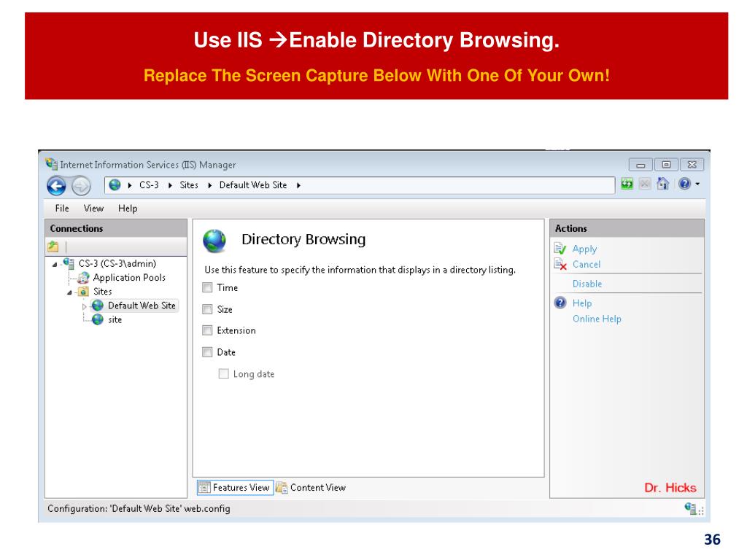The height and width of the screenshot is (560, 747).
Task: Click the Default Web Site globe icon
Action: (98, 306)
